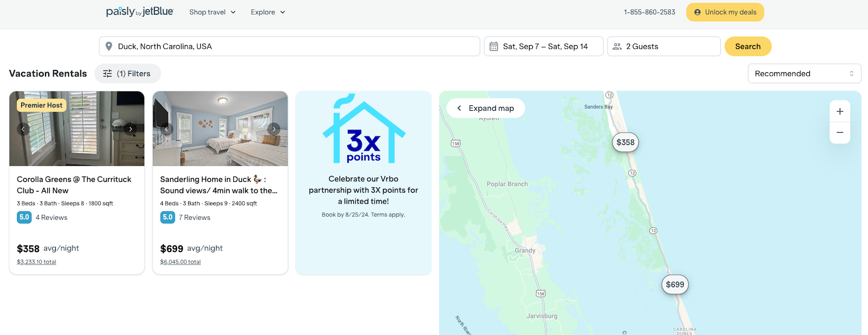Zoom out on the map
Screen dimensions: 868x335
(839, 132)
